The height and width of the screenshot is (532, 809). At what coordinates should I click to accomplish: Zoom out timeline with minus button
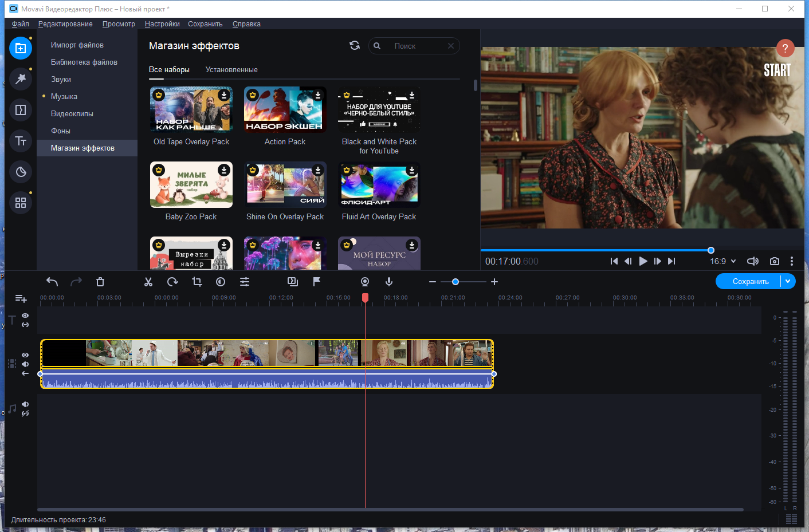[433, 282]
